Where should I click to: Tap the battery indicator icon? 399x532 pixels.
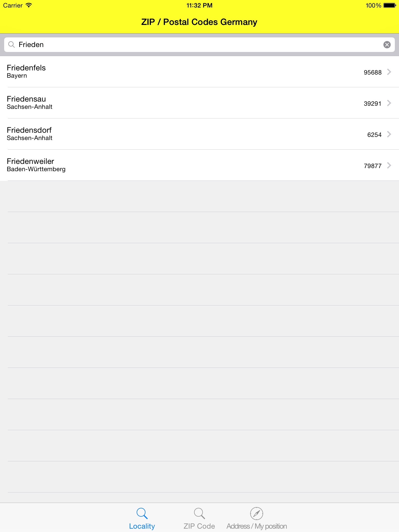389,5
